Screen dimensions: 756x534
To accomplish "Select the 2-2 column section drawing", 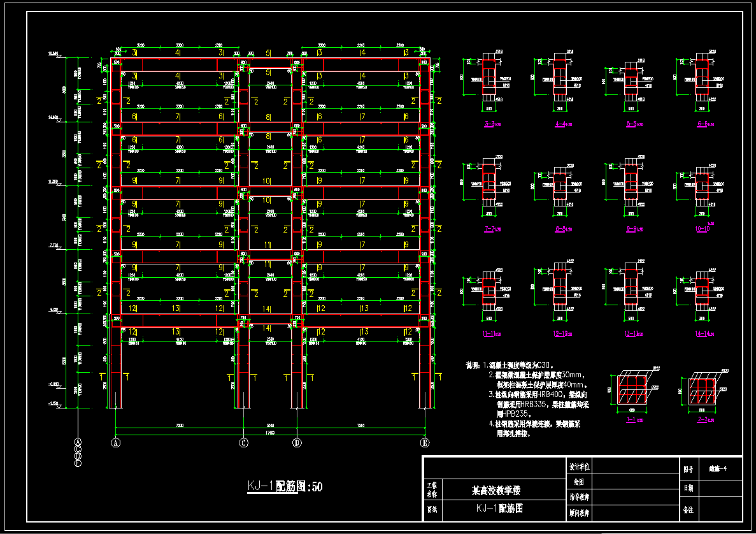I will 704,390.
